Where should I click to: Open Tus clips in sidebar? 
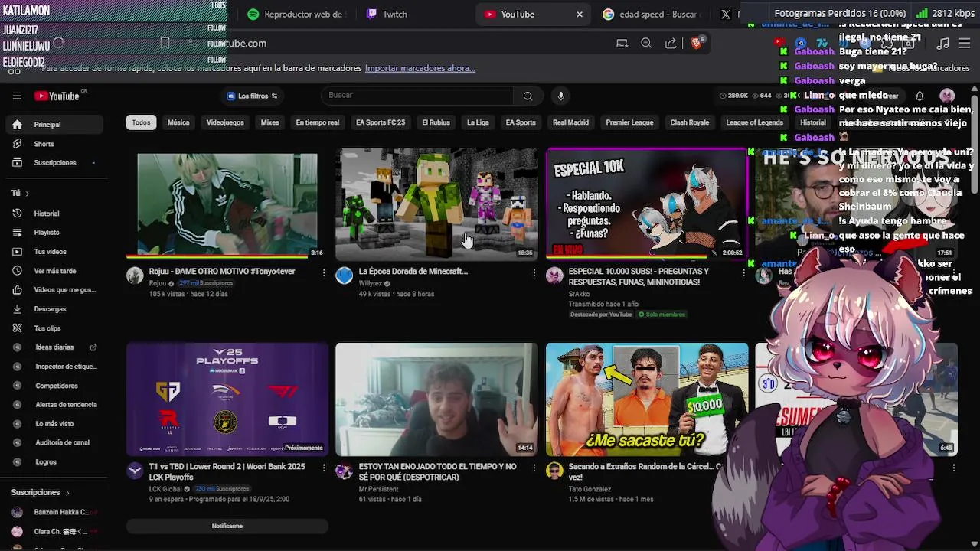(x=54, y=328)
